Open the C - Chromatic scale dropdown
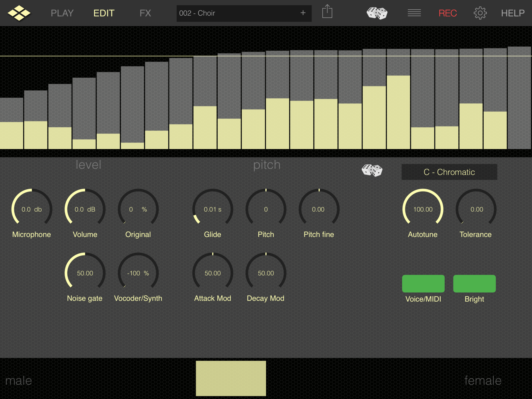 pyautogui.click(x=449, y=172)
